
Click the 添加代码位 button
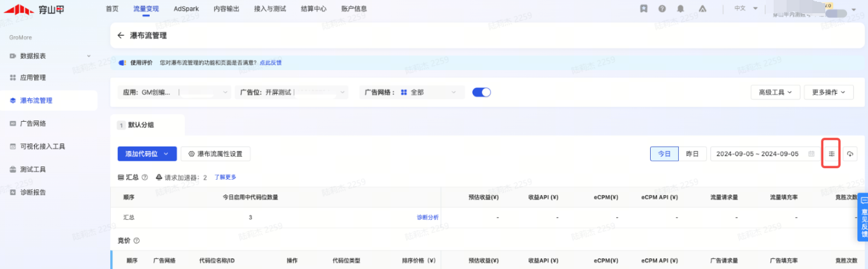147,154
